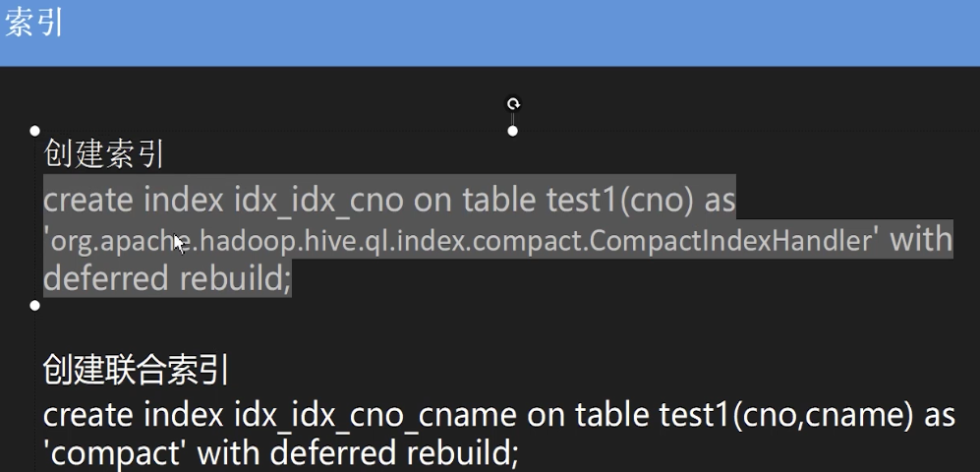
Task: Click the rotation handle above the text box
Action: tap(512, 103)
